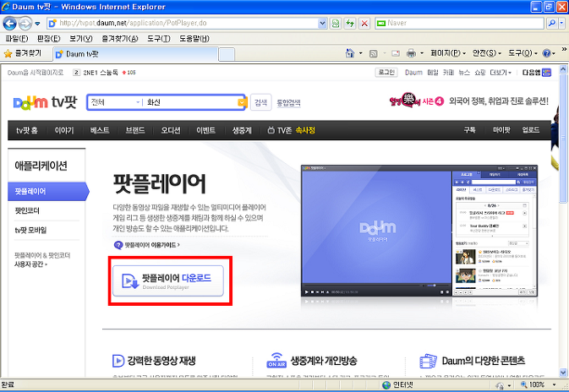The height and width of the screenshot is (392, 569).
Task: Click the 사용자 공간 sidebar link
Action: click(x=30, y=264)
